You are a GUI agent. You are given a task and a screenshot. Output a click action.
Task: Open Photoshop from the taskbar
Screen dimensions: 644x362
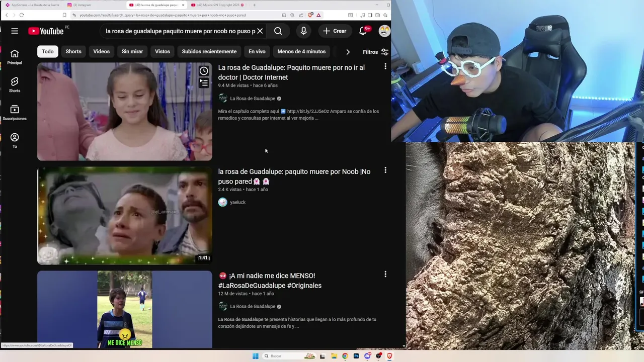(356, 356)
